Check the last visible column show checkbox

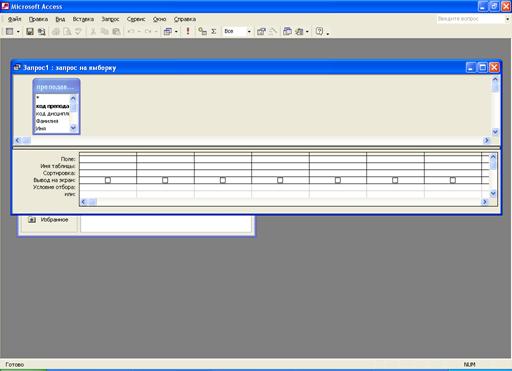(x=453, y=180)
